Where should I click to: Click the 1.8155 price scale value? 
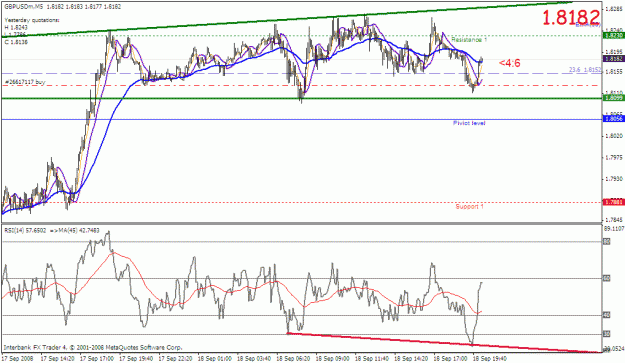614,73
